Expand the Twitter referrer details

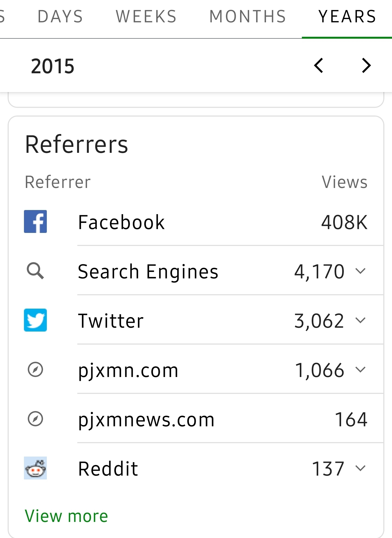[x=360, y=320]
